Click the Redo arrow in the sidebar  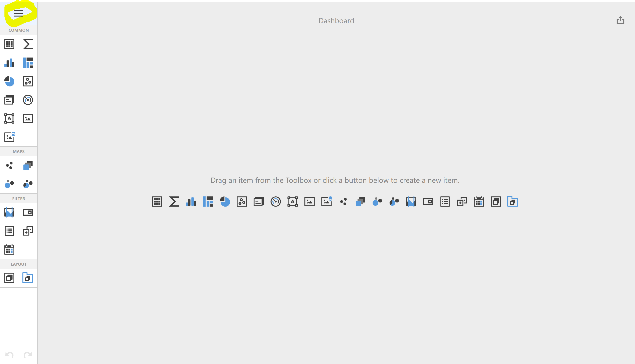click(28, 355)
